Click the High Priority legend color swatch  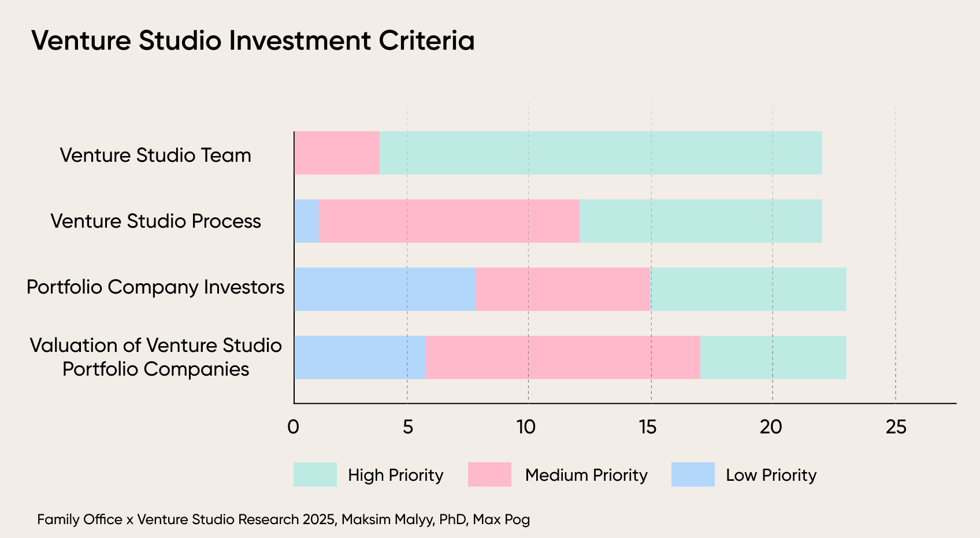click(315, 474)
